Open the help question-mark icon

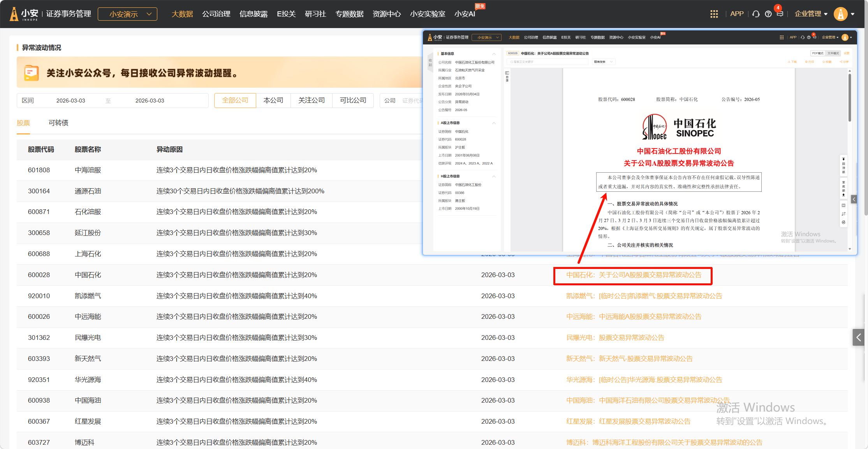pyautogui.click(x=768, y=14)
